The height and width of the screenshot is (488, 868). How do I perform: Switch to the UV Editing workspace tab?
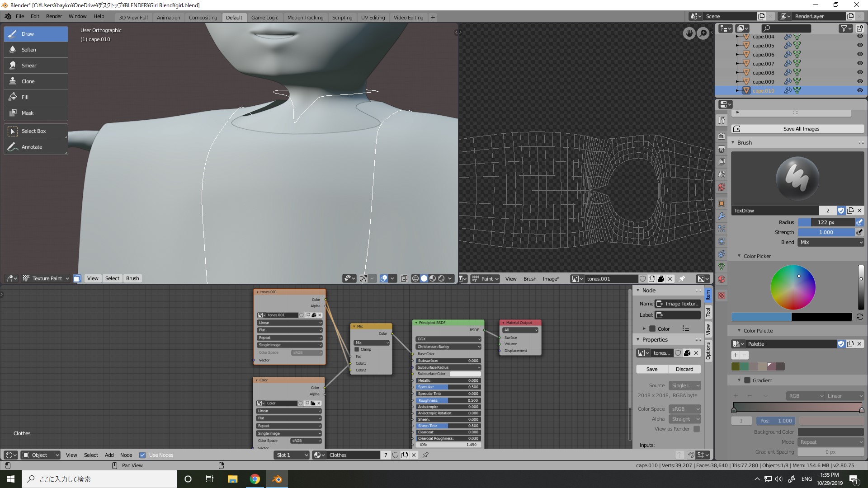click(373, 17)
